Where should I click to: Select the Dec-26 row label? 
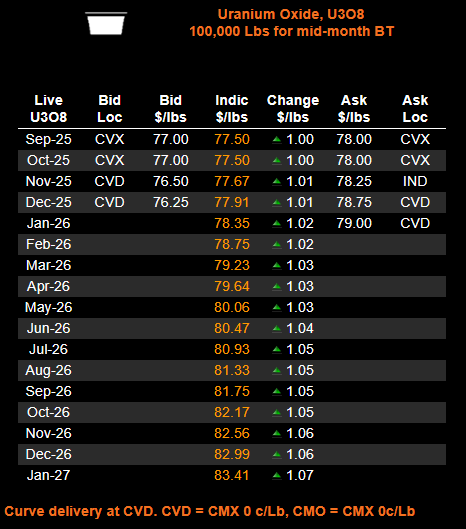[x=49, y=454]
